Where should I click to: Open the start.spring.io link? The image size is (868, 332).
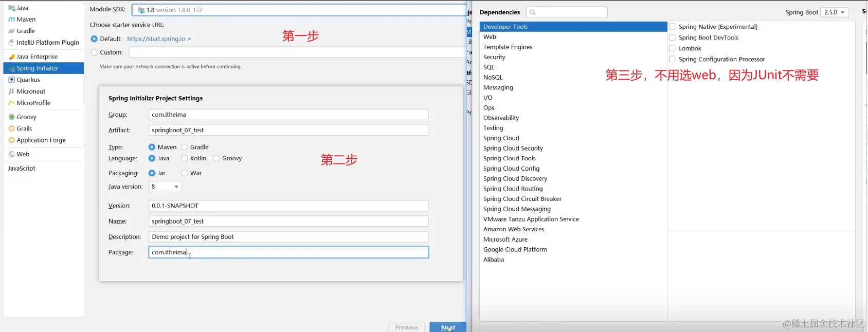(x=156, y=39)
